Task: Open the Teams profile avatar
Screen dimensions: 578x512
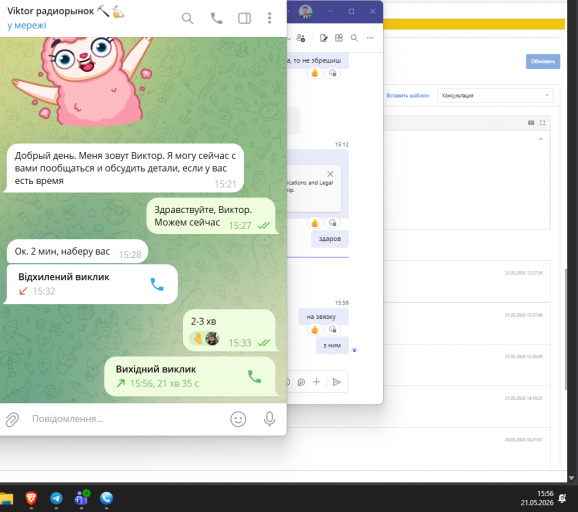Action: (x=305, y=11)
